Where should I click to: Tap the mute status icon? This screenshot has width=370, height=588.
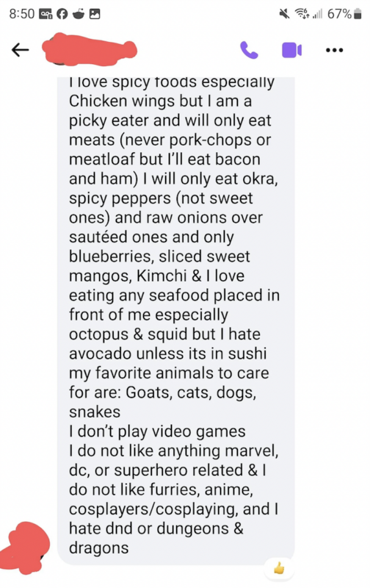click(285, 14)
